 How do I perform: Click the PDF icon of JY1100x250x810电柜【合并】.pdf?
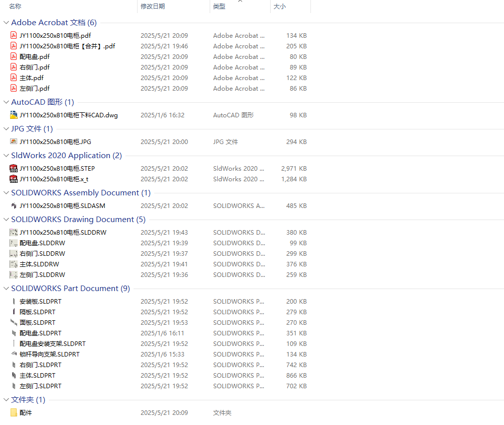[14, 46]
